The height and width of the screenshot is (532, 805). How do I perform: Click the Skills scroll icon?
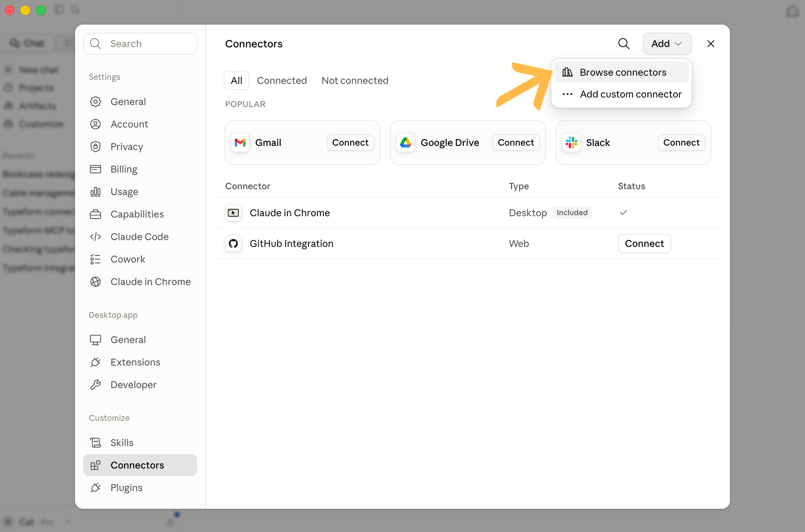[x=96, y=443]
